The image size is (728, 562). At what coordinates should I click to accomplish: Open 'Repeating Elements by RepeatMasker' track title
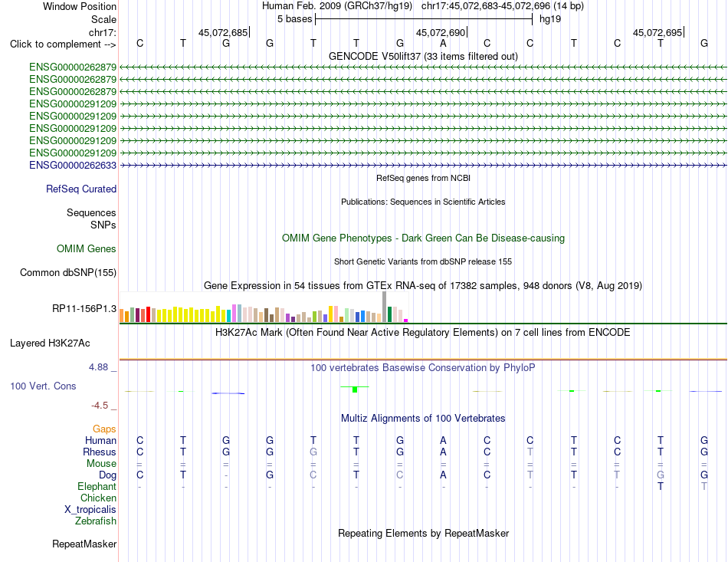click(423, 533)
